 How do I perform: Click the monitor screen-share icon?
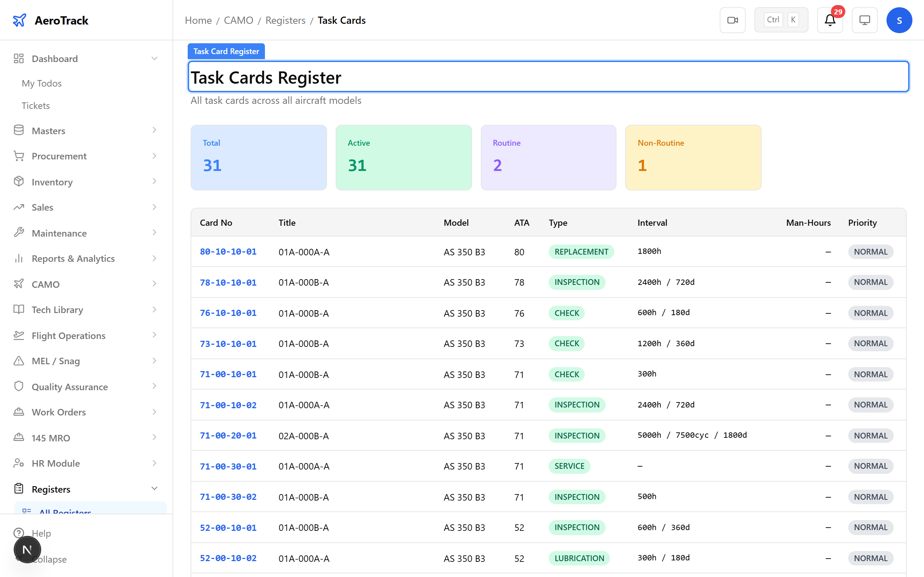pyautogui.click(x=864, y=20)
